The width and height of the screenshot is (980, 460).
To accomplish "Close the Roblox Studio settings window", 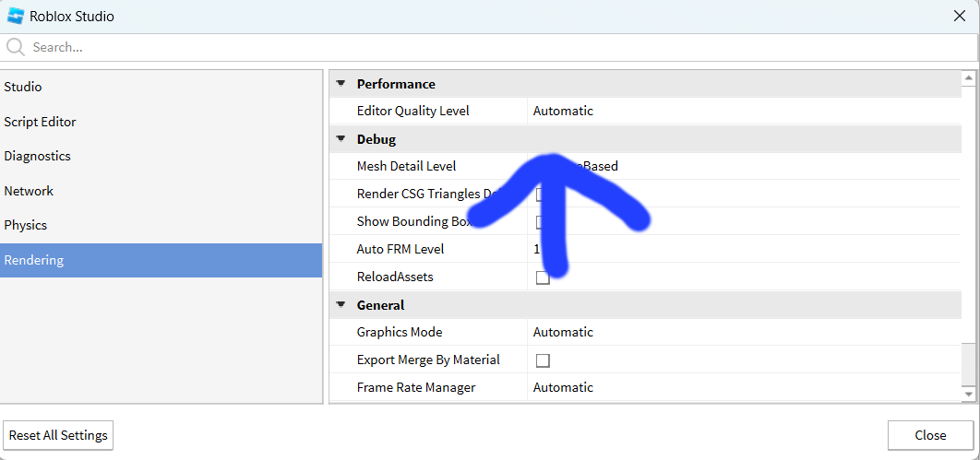I will (x=960, y=17).
